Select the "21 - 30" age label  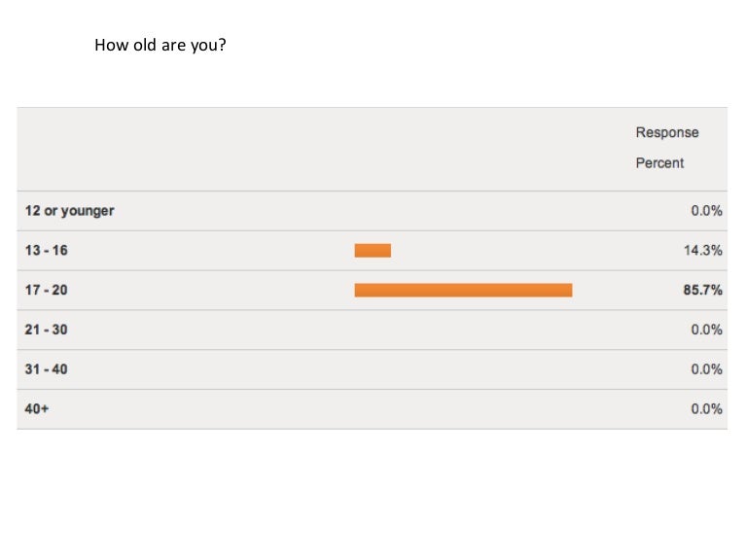pyautogui.click(x=47, y=330)
